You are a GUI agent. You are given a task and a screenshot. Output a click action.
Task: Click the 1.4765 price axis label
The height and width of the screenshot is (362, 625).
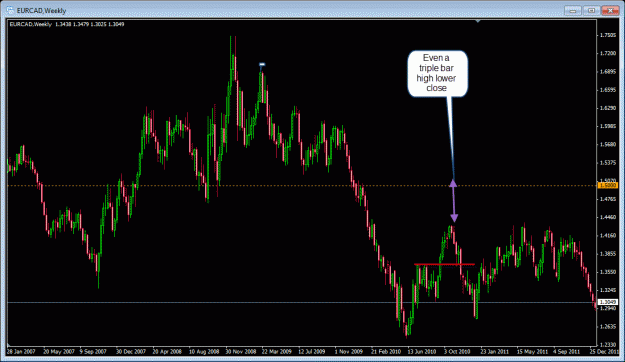point(608,199)
